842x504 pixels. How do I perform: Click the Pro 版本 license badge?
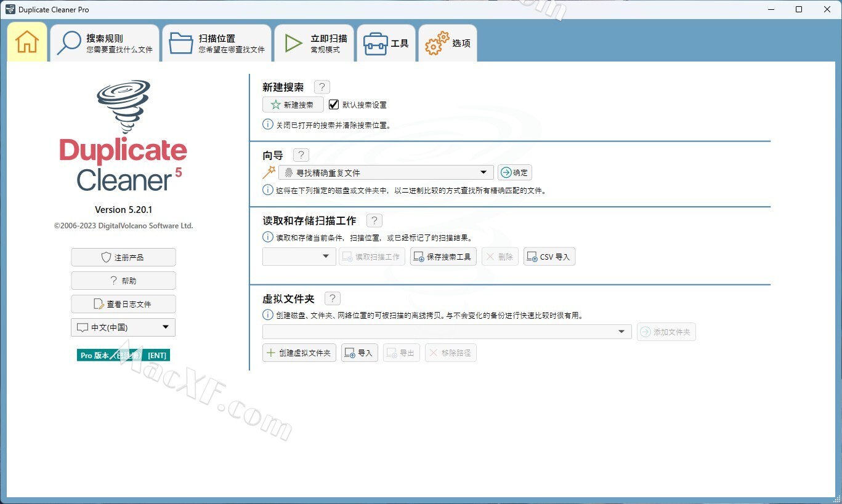click(x=123, y=355)
